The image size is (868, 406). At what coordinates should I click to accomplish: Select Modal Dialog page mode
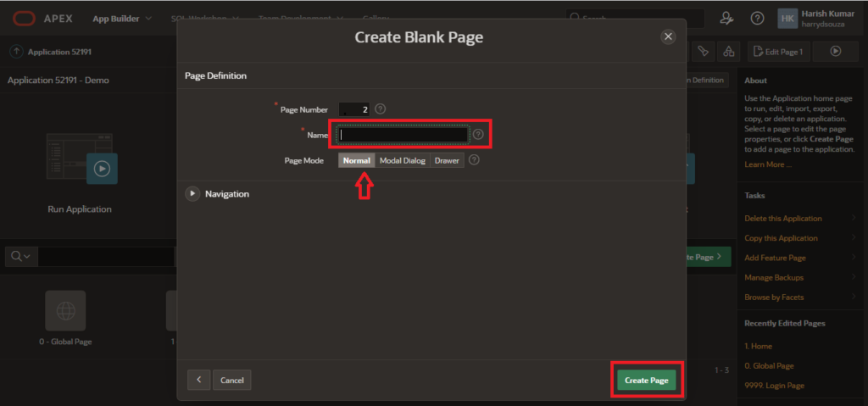[402, 160]
